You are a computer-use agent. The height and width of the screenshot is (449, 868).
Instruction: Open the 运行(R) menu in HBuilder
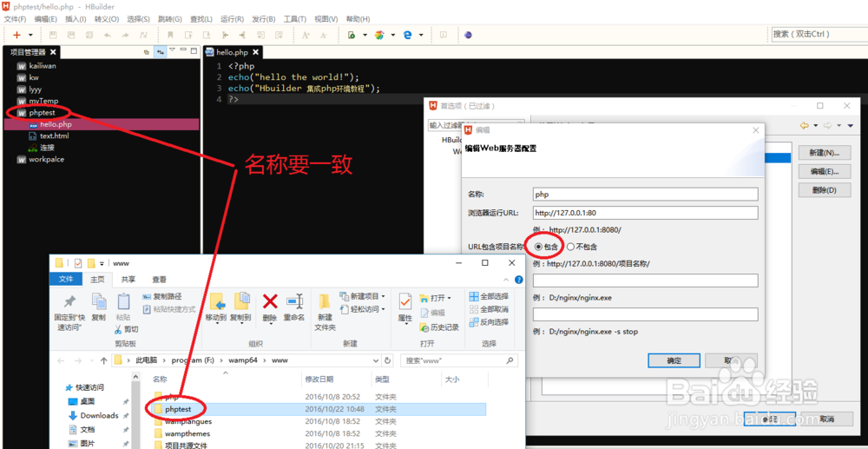pos(232,19)
